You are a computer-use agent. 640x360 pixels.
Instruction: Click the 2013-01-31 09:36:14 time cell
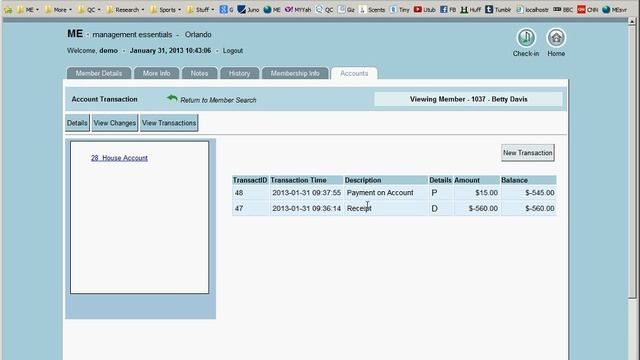pyautogui.click(x=307, y=208)
